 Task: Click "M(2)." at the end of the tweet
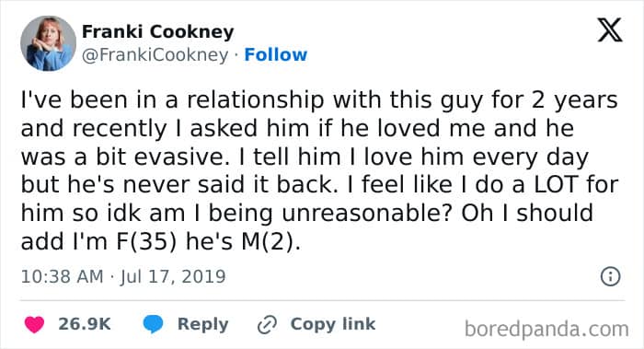(270, 241)
